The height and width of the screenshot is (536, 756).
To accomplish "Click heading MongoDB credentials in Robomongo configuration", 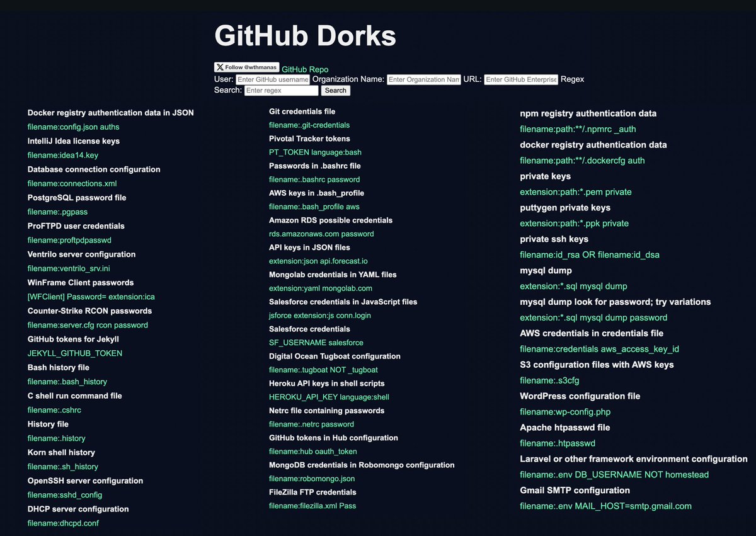I will [x=362, y=465].
